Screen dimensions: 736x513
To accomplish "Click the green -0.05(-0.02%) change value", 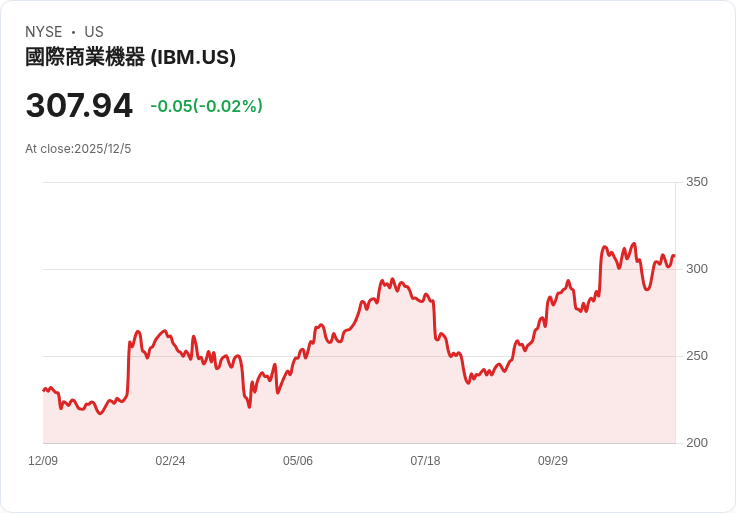I will [x=206, y=106].
